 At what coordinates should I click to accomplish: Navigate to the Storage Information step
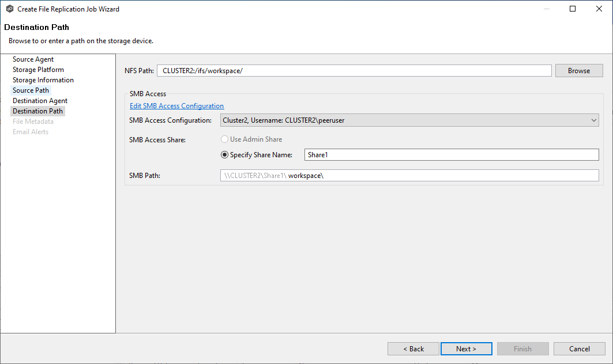43,80
